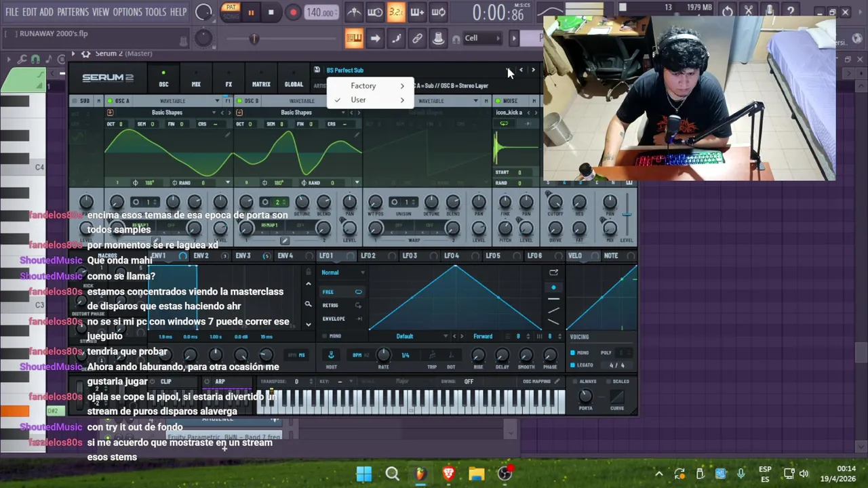
Task: Toggle the NOISE oscillator enable light
Action: (x=498, y=101)
